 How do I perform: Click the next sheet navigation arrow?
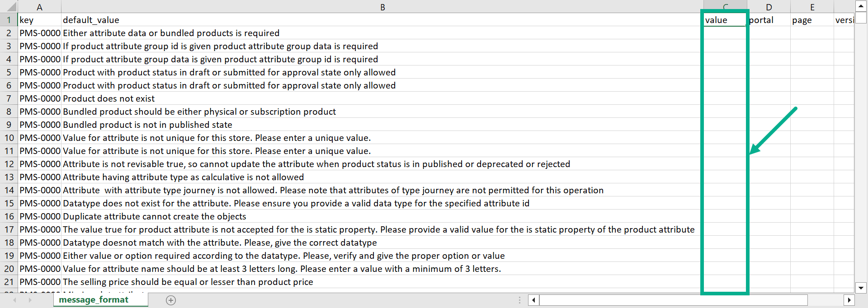(x=30, y=300)
